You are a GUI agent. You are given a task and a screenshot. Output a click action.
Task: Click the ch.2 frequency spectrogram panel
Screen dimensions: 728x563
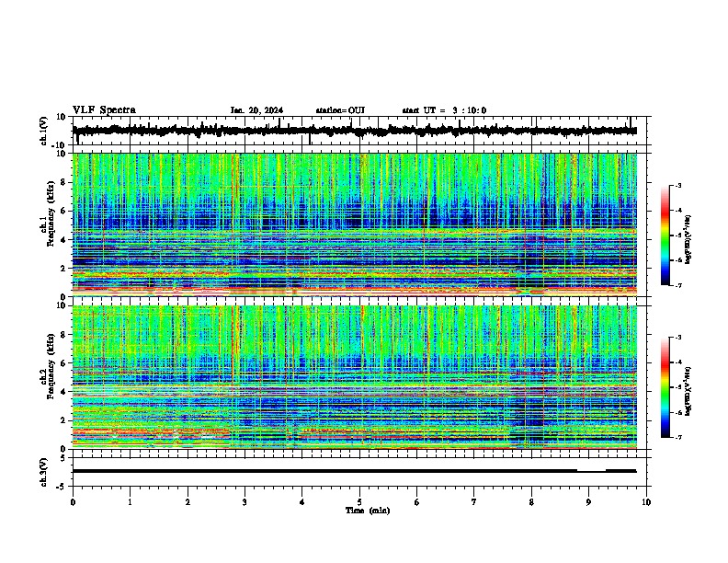[355, 377]
